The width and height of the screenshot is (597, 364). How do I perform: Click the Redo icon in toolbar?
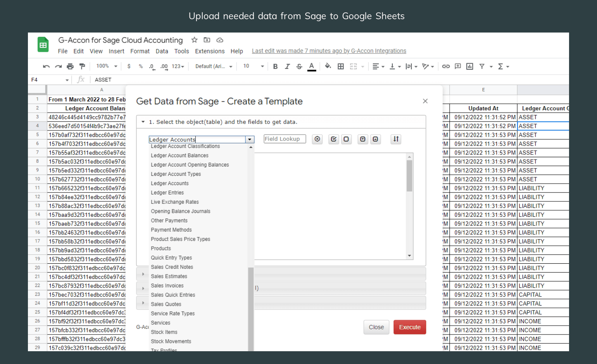point(58,67)
